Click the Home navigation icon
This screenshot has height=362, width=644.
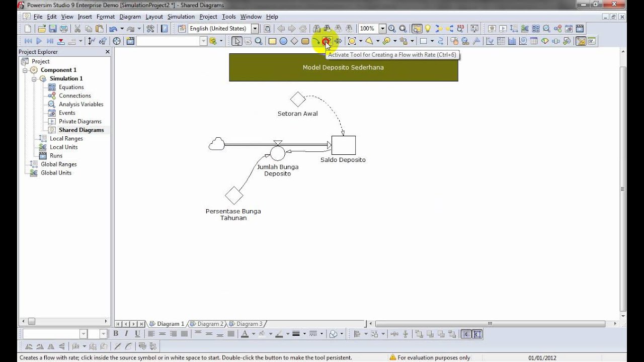(303, 29)
